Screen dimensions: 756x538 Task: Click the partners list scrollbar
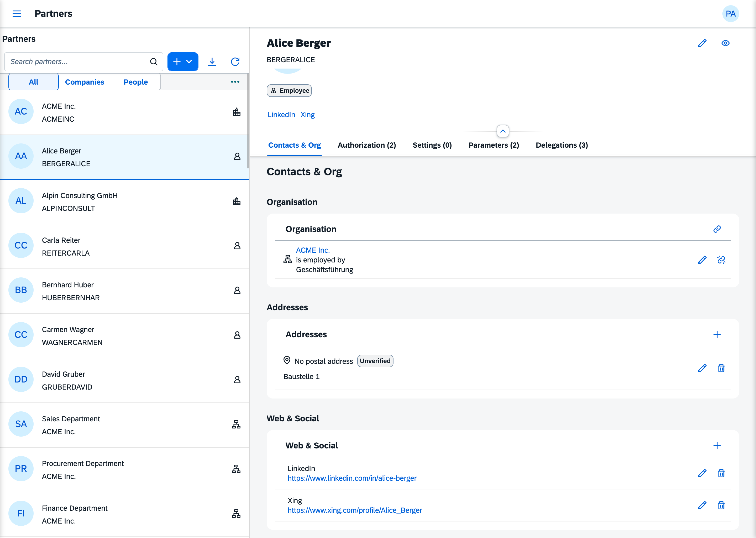click(x=248, y=121)
